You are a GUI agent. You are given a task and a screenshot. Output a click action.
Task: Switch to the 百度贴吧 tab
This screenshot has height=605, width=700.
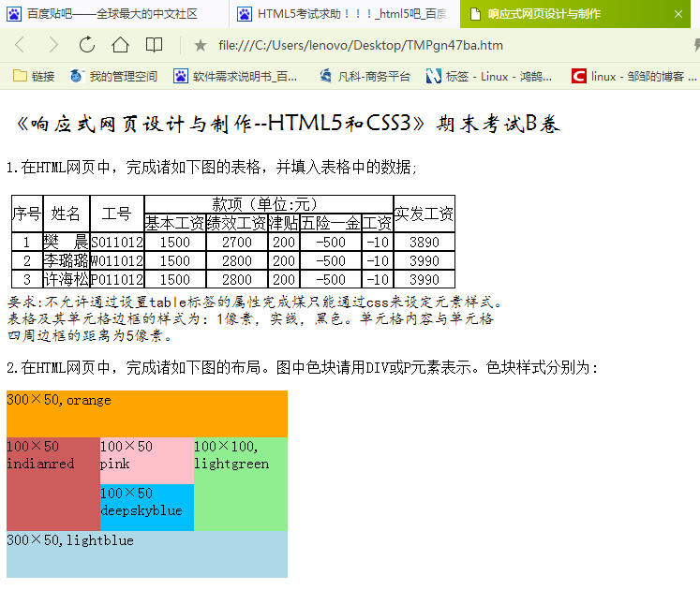click(114, 14)
